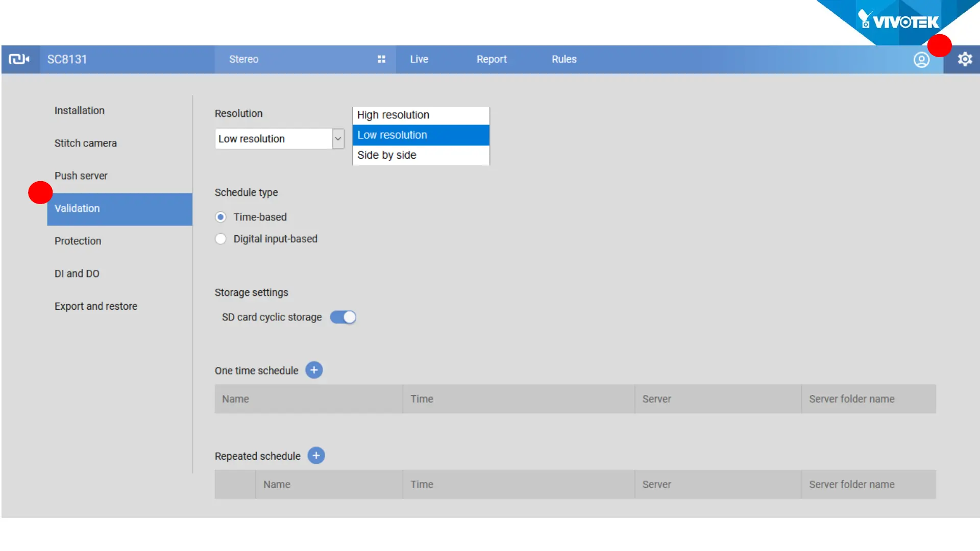Open the user account icon
Image resolution: width=980 pixels, height=551 pixels.
(921, 60)
